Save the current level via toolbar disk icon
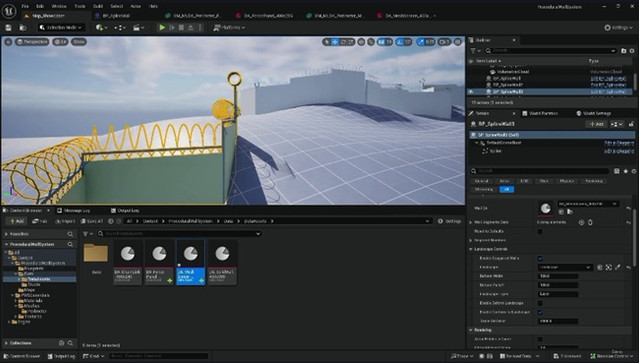 [9, 28]
